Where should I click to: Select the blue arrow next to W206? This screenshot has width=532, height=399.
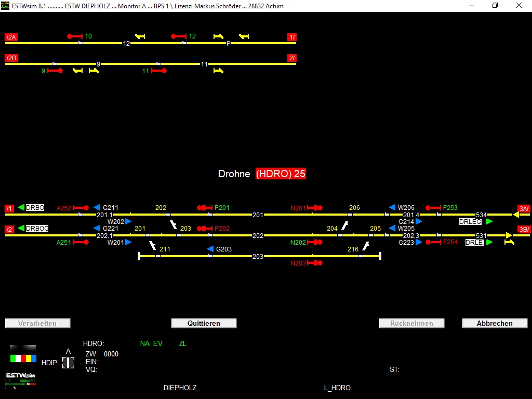(392, 208)
